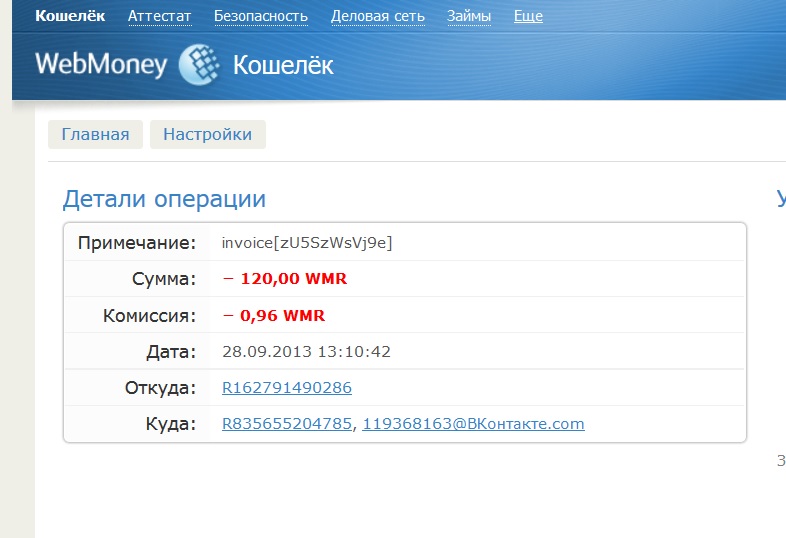Open the Настройки tab

(208, 134)
